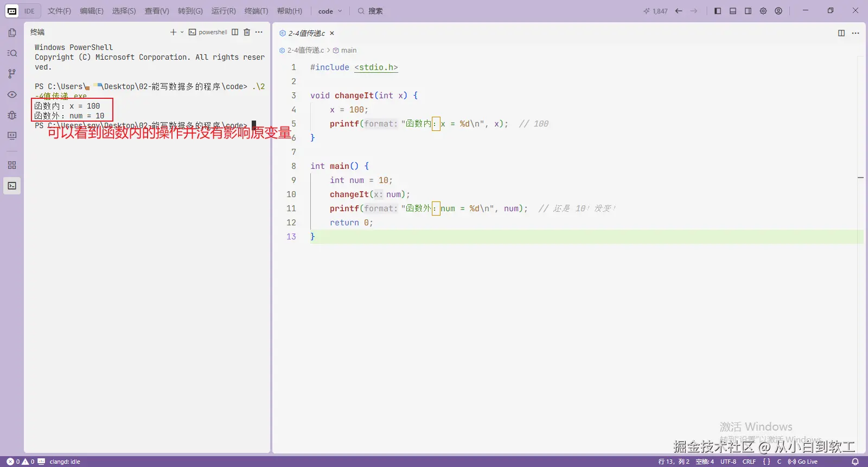Image resolution: width=868 pixels, height=467 pixels.
Task: Open the 运行(R) menu
Action: coord(224,11)
